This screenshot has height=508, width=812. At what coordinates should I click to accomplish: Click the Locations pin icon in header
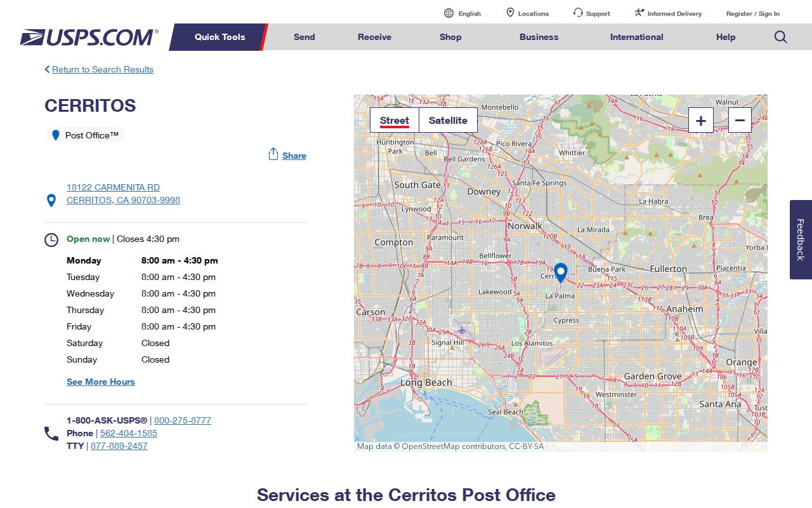pyautogui.click(x=510, y=13)
